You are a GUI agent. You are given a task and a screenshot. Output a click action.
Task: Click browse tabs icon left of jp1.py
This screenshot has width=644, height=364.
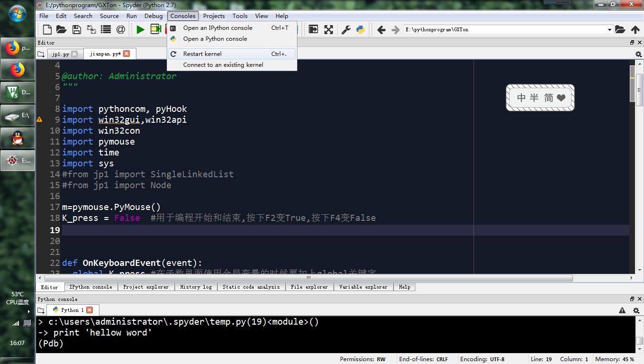[x=41, y=54]
